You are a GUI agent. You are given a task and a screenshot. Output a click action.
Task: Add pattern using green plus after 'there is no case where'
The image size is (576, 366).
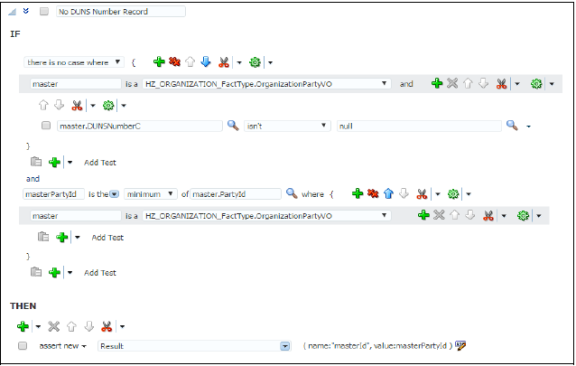(x=159, y=62)
